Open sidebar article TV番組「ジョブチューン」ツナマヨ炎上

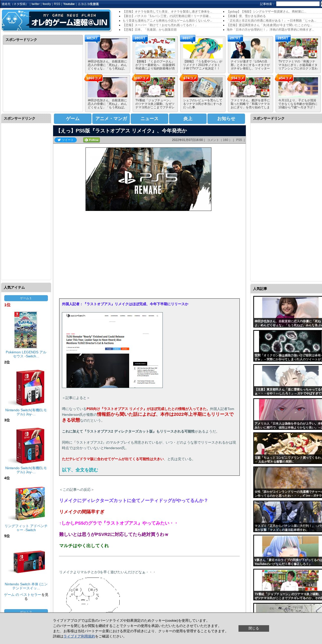(288, 585)
